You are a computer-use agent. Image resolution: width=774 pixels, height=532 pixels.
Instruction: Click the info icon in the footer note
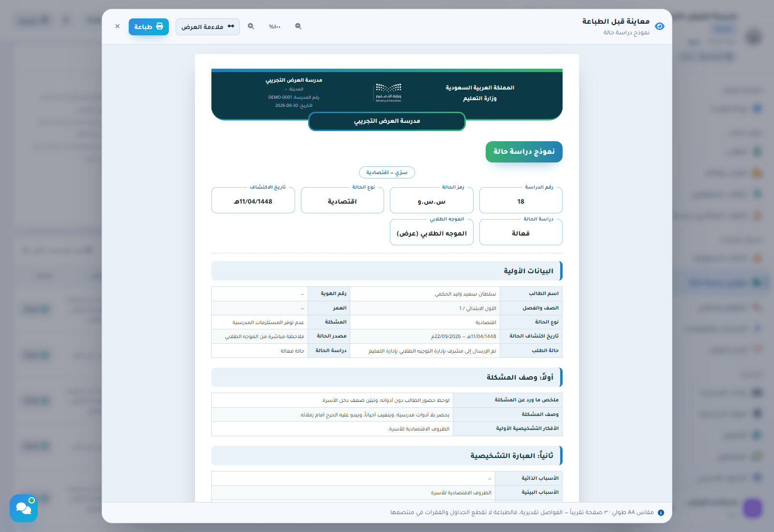tap(661, 513)
